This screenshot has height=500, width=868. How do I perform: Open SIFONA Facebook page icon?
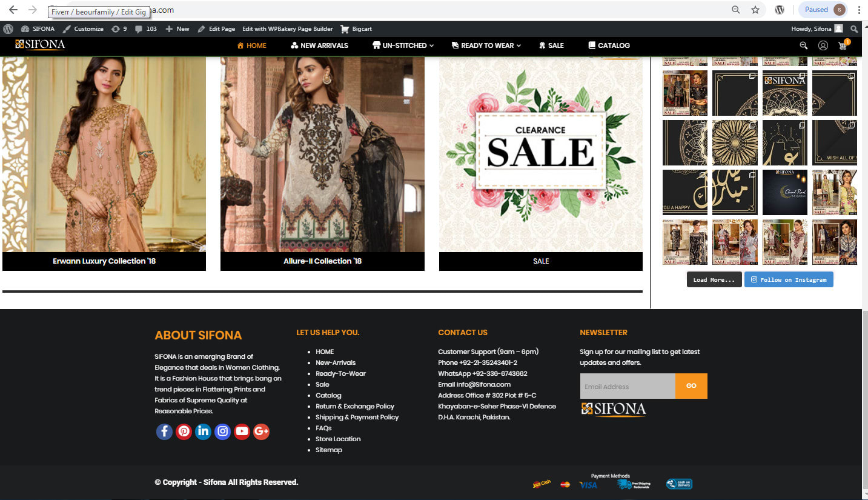(164, 432)
